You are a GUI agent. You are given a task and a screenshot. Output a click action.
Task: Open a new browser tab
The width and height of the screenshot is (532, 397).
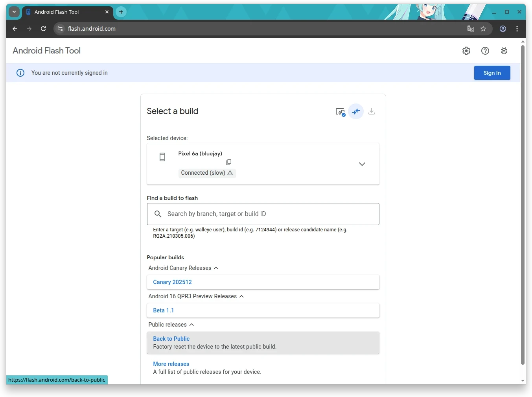(121, 12)
